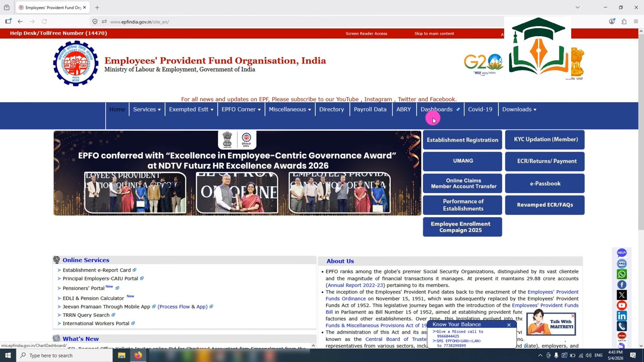Click Employee Enrollment Campaign 2025 button
The height and width of the screenshot is (362, 644).
462,227
